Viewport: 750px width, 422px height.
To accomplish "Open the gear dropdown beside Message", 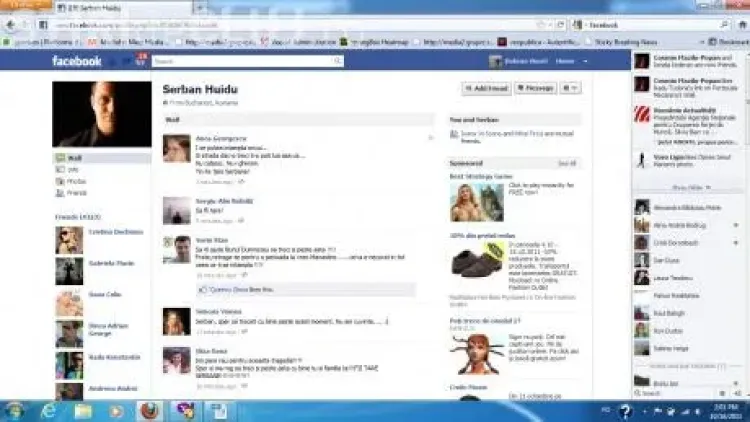I will coord(571,89).
